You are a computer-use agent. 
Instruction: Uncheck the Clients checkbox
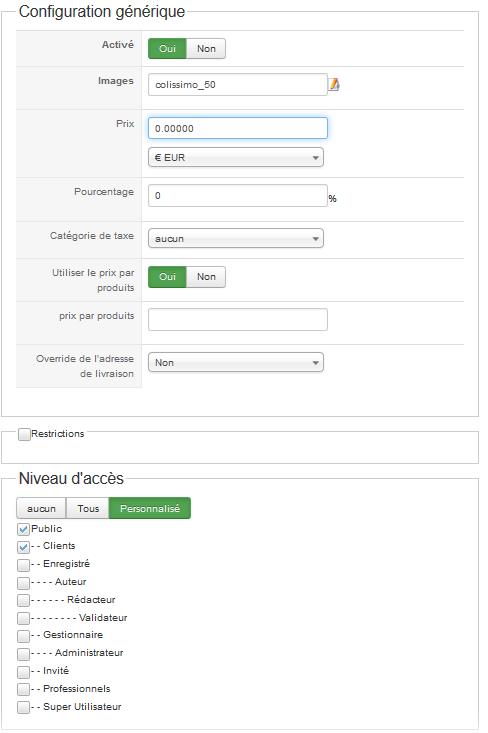(23, 547)
